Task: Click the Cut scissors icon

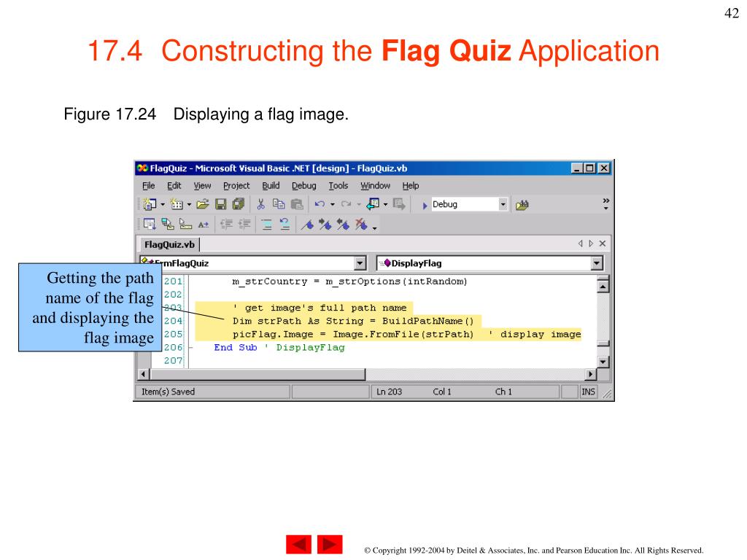Action: (x=260, y=204)
